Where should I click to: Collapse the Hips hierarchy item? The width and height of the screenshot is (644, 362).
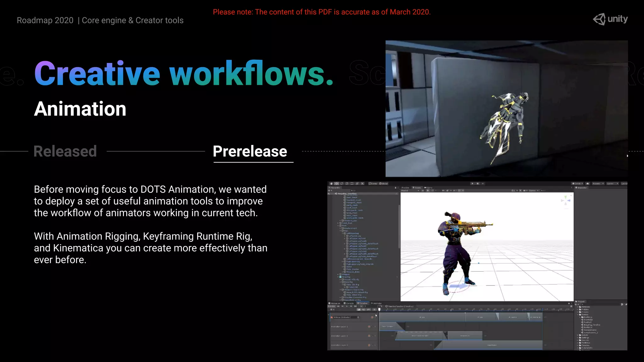(x=340, y=231)
